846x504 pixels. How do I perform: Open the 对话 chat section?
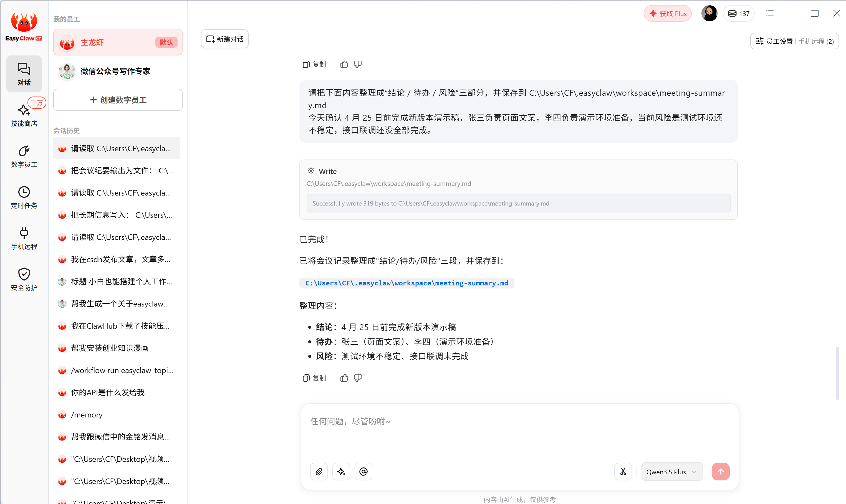(24, 74)
